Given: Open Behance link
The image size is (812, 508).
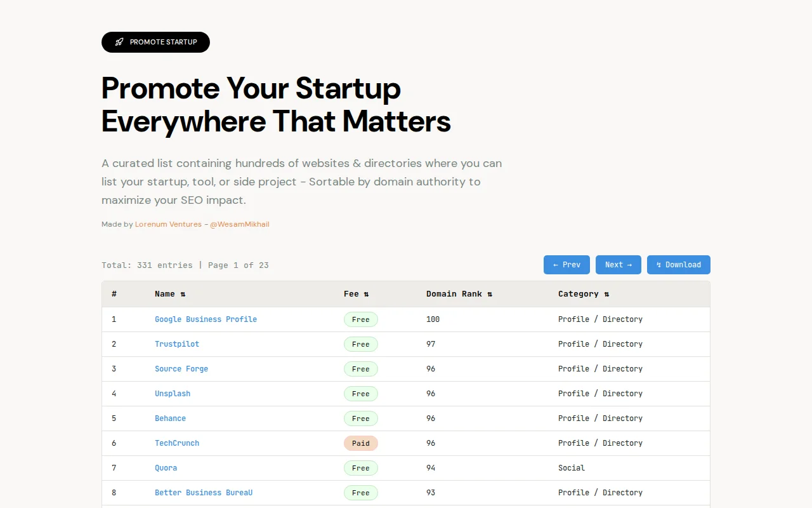Looking at the screenshot, I should tap(171, 418).
